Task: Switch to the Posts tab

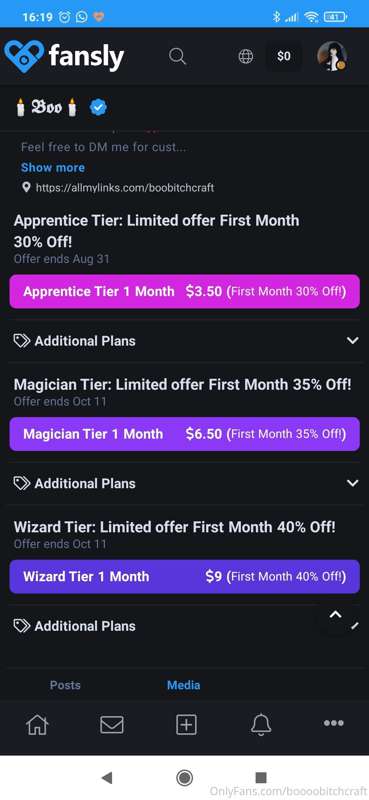Action: pyautogui.click(x=65, y=685)
